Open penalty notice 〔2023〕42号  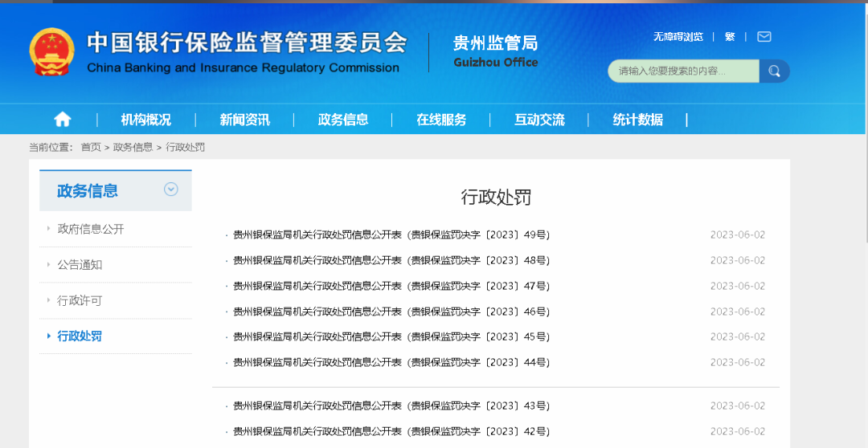391,431
